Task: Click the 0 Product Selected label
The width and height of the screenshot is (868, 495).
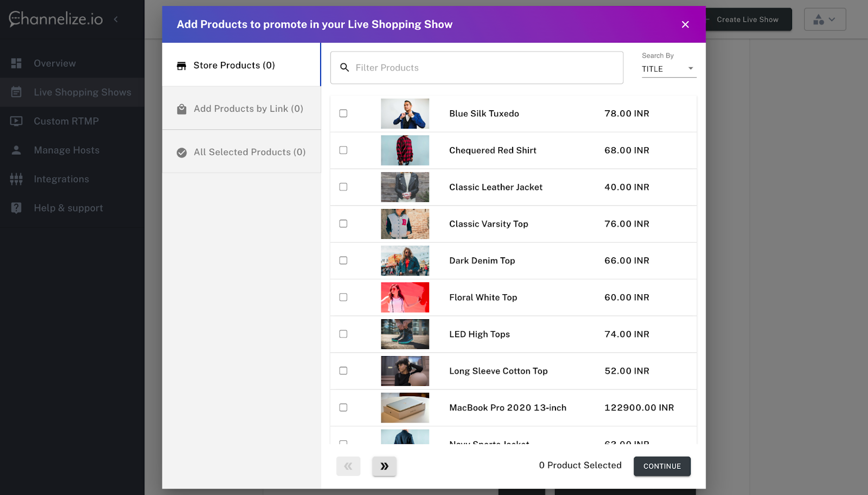Action: [x=580, y=465]
